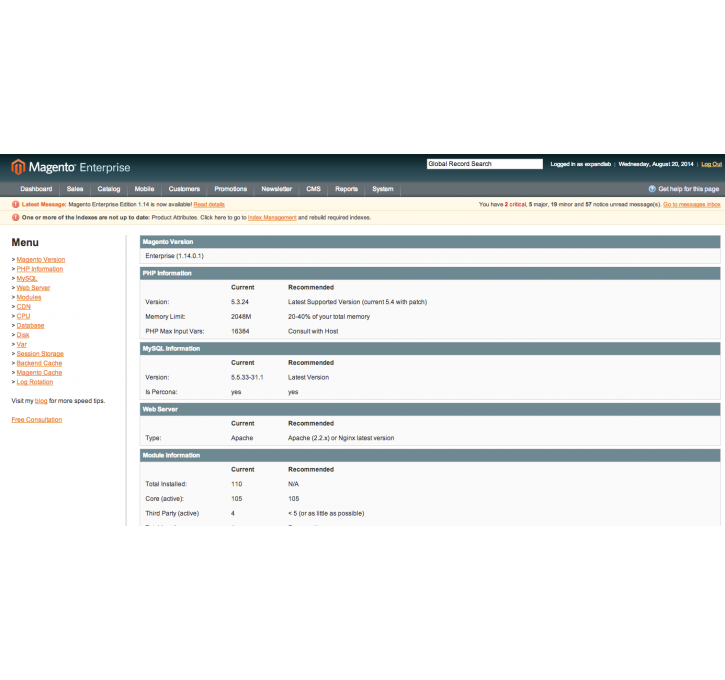Image resolution: width=725 pixels, height=680 pixels.
Task: Click the Web Server type value Apache
Action: [x=242, y=438]
